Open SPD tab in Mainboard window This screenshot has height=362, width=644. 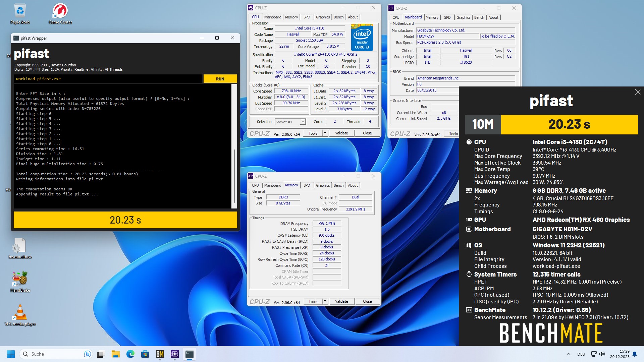(x=447, y=17)
